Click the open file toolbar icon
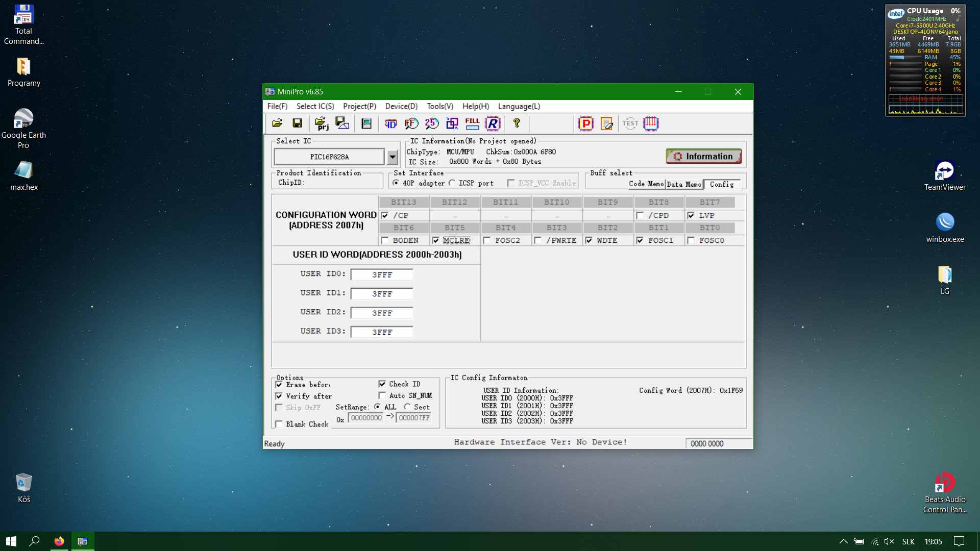The image size is (980, 551). click(277, 123)
